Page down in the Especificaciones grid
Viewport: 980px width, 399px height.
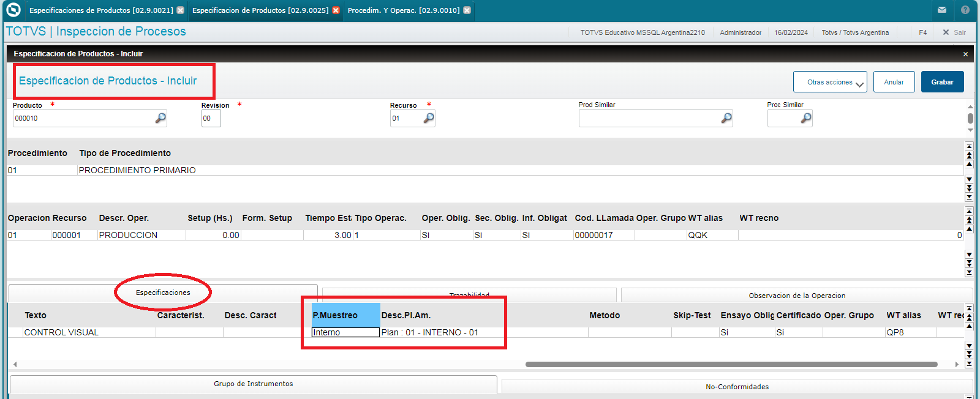click(x=969, y=354)
